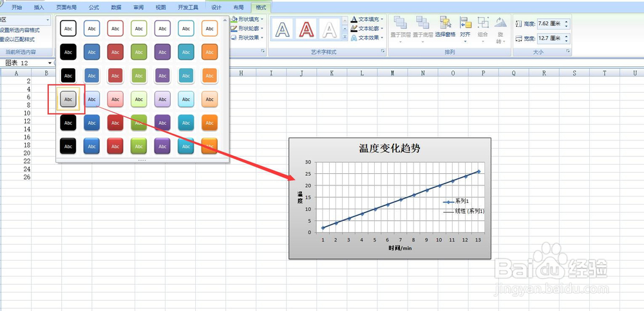Select the solid green second-row shape style
The width and height of the screenshot is (644, 311).
point(139,52)
